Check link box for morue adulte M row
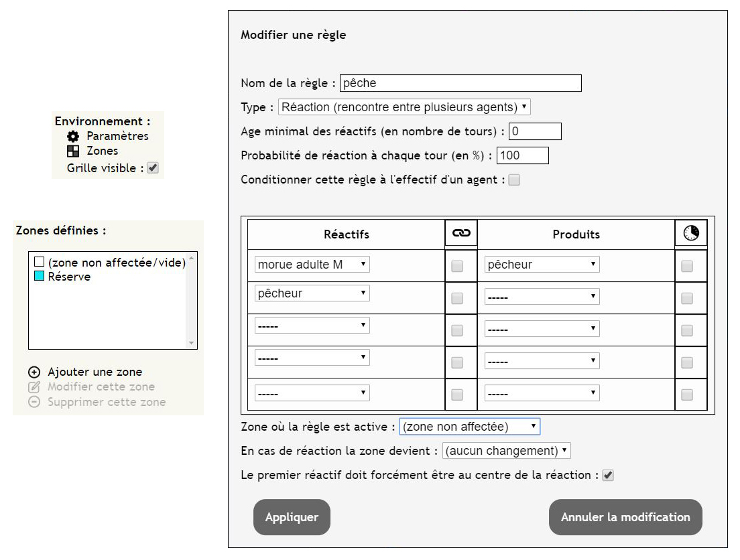 [x=457, y=266]
